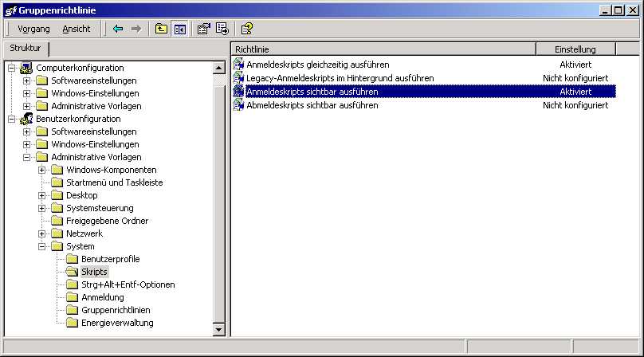The height and width of the screenshot is (357, 644).
Task: Click the Energieverwaltung folder icon
Action: (72, 323)
